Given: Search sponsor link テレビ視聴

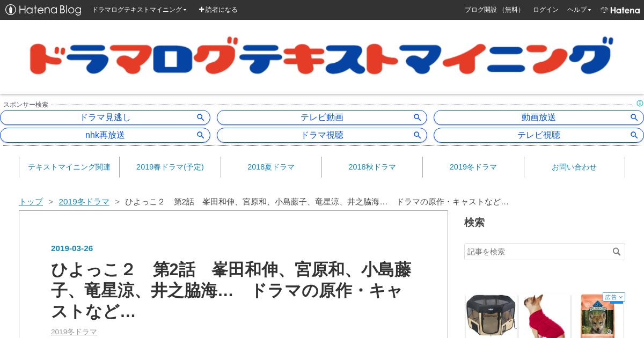Looking at the screenshot, I should coord(538,135).
